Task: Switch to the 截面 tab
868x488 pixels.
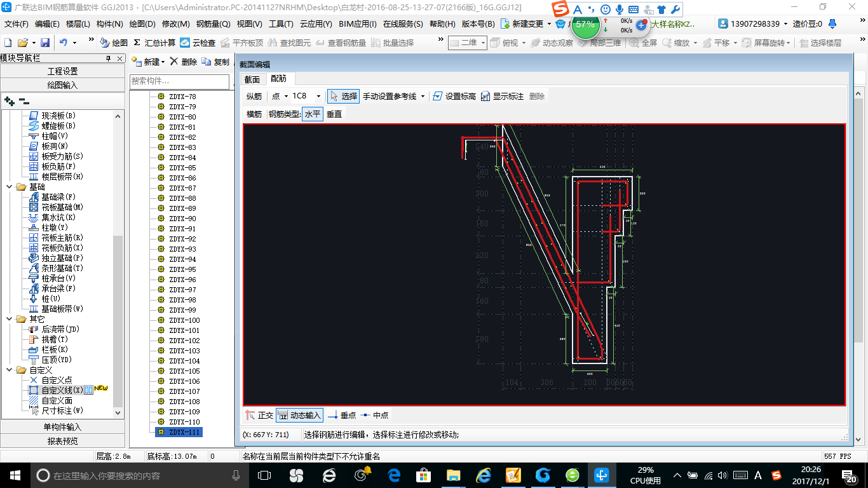Action: pyautogui.click(x=252, y=79)
